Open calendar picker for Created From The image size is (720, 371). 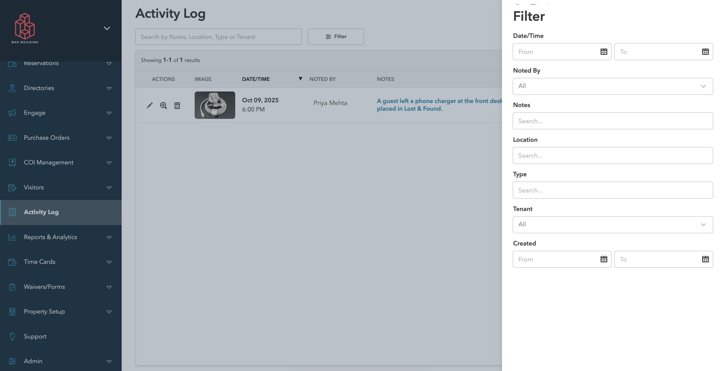604,259
